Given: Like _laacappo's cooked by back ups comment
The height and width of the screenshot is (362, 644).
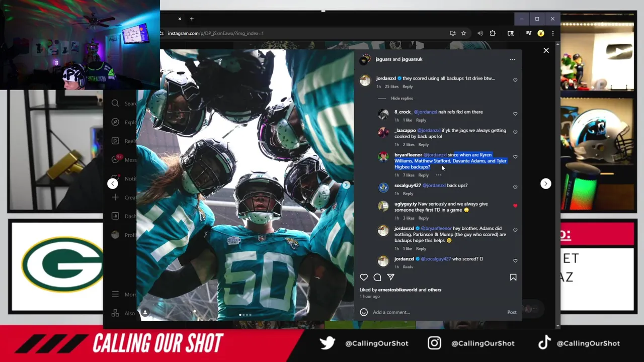Looking at the screenshot, I should coord(515,132).
